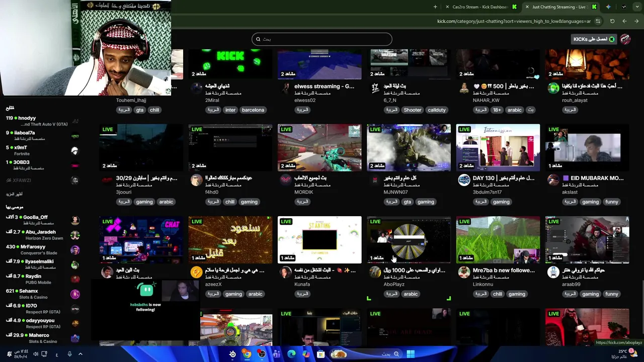Viewport: 644px width, 362px height.
Task: Select the funny tag under akslast
Action: (x=611, y=202)
